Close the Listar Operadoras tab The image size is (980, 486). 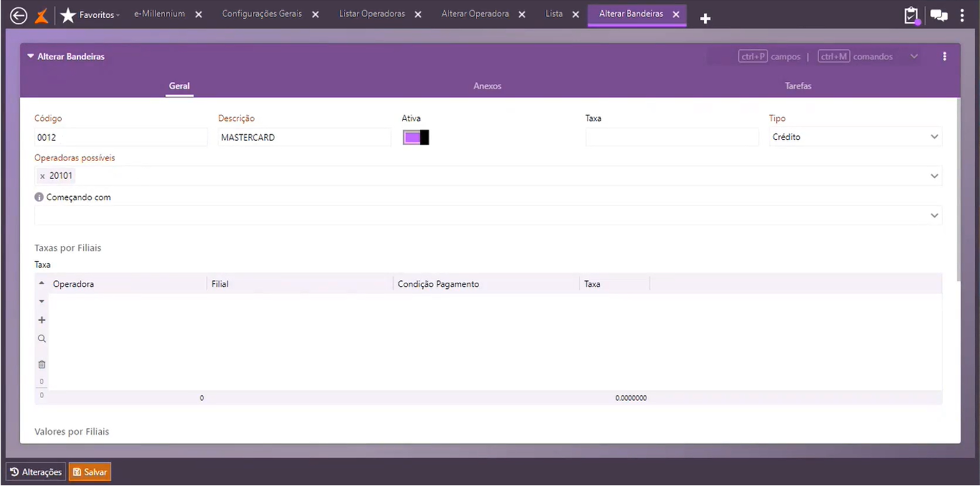[418, 14]
